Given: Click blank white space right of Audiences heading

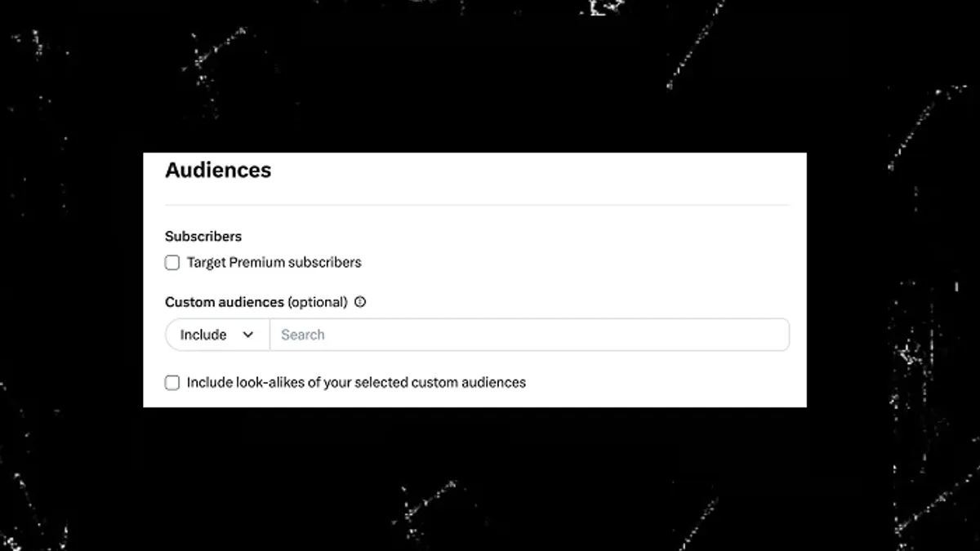Looking at the screenshot, I should pos(531,171).
